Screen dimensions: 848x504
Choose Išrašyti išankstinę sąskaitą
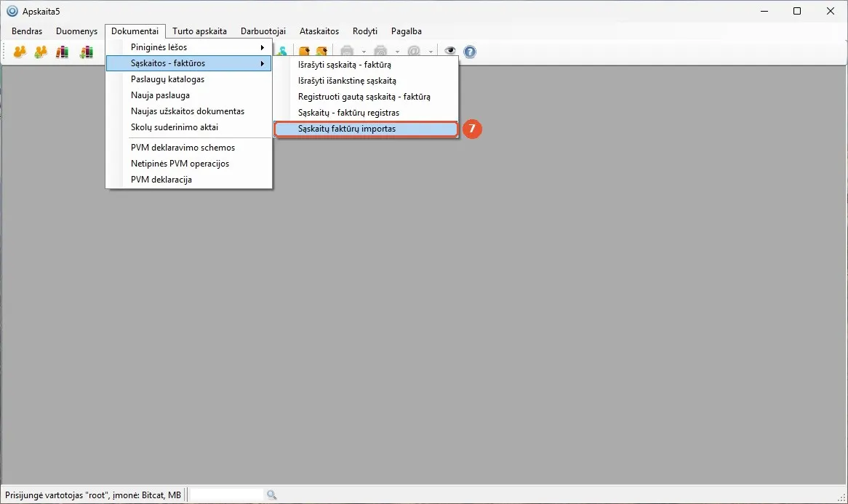(x=366, y=81)
